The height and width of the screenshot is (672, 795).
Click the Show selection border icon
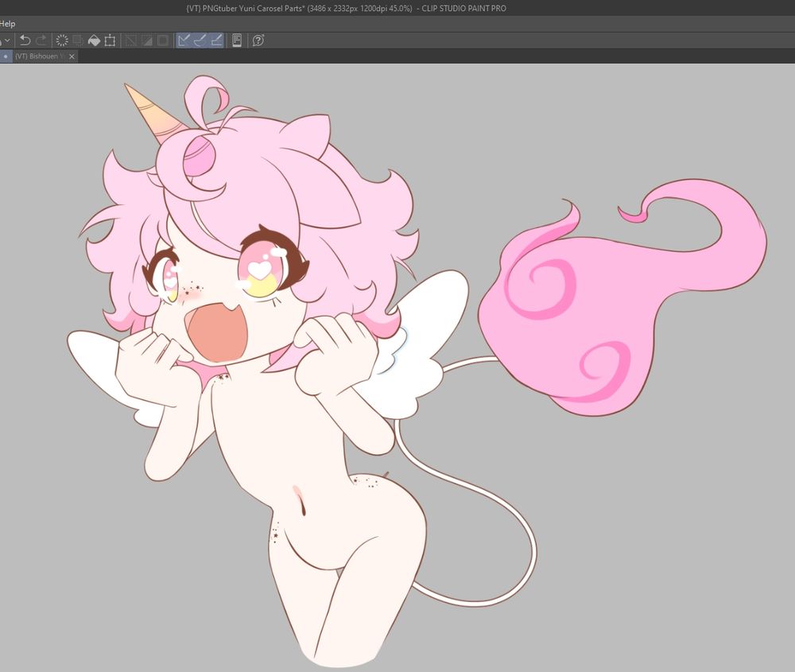click(163, 41)
